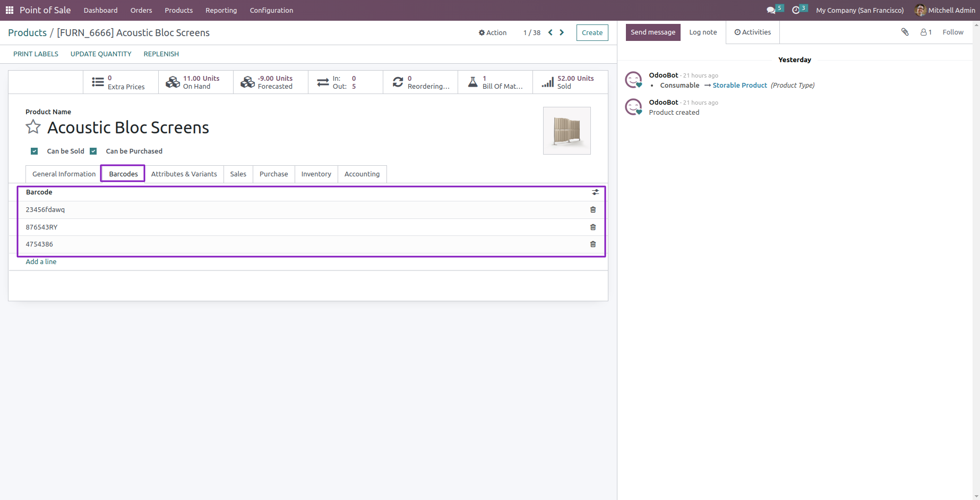The height and width of the screenshot is (500, 980).
Task: Click the On Hand units icon
Action: [x=172, y=82]
